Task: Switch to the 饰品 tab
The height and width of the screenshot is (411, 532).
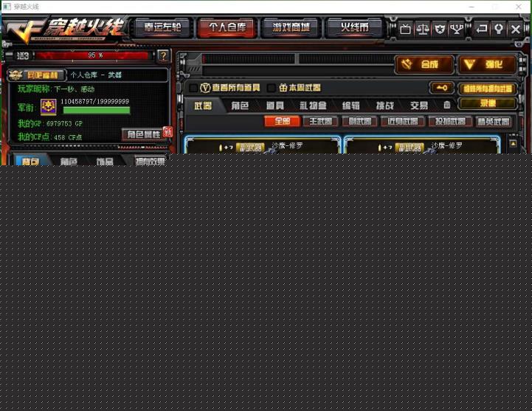Action: (x=105, y=161)
